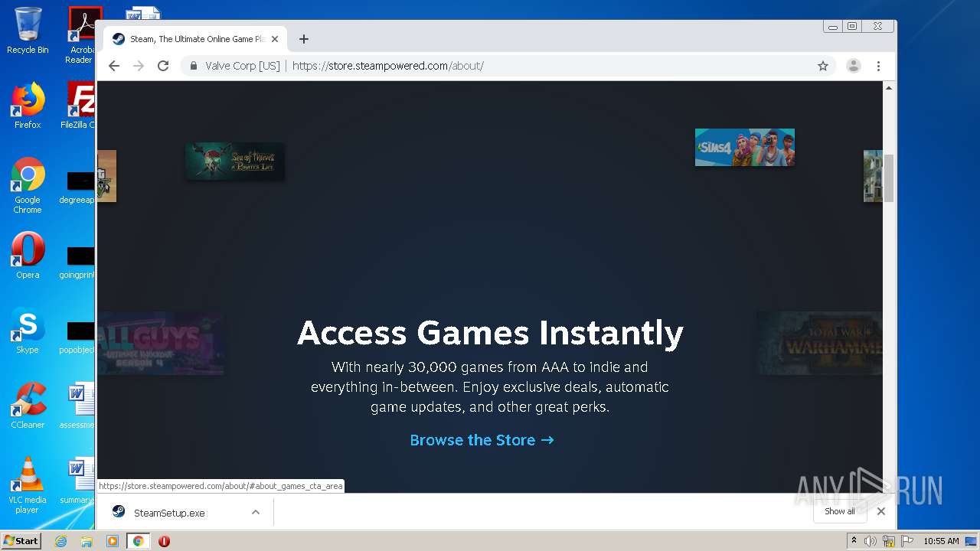
Task: Open the VLC media player shortcut
Action: coord(28,485)
